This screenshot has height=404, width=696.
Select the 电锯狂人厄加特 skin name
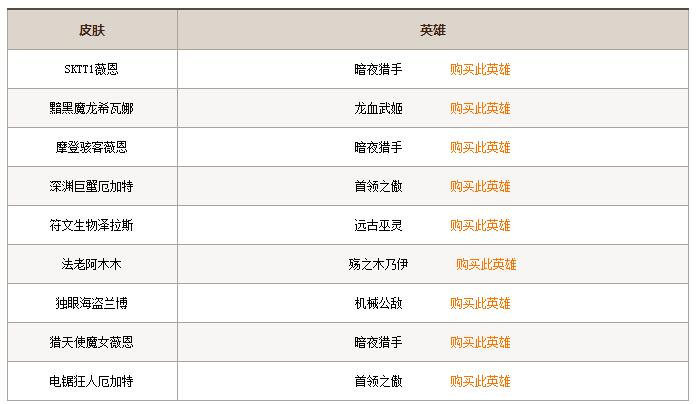pos(91,381)
